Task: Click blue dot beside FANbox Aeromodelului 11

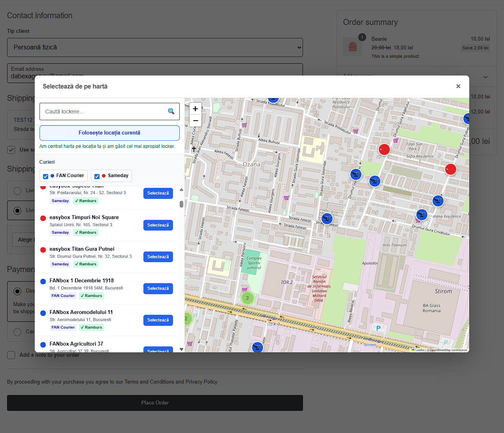Action: coord(43,313)
